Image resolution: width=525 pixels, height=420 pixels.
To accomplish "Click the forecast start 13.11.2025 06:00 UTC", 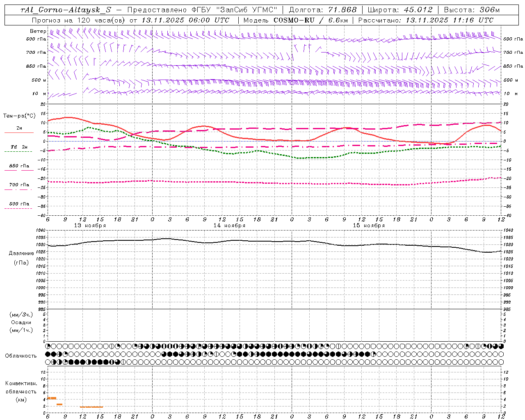I will [185, 20].
